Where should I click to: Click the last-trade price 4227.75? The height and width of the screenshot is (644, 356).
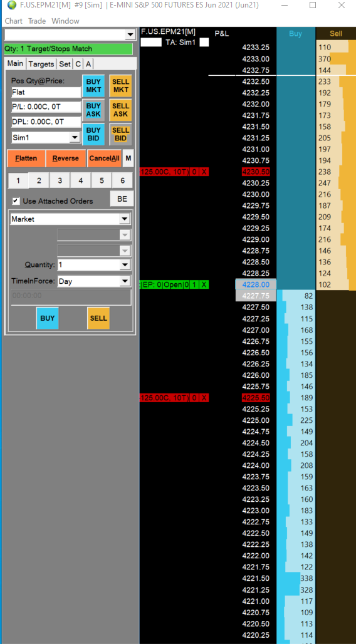point(256,296)
